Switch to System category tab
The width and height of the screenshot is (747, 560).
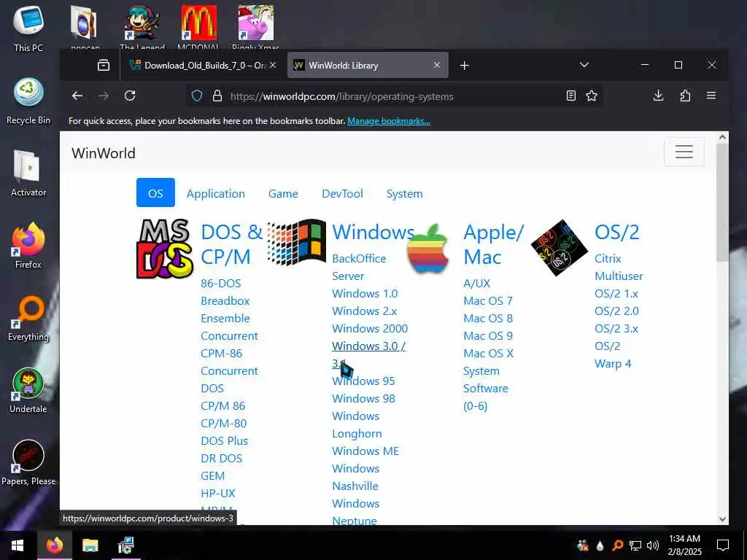[404, 193]
